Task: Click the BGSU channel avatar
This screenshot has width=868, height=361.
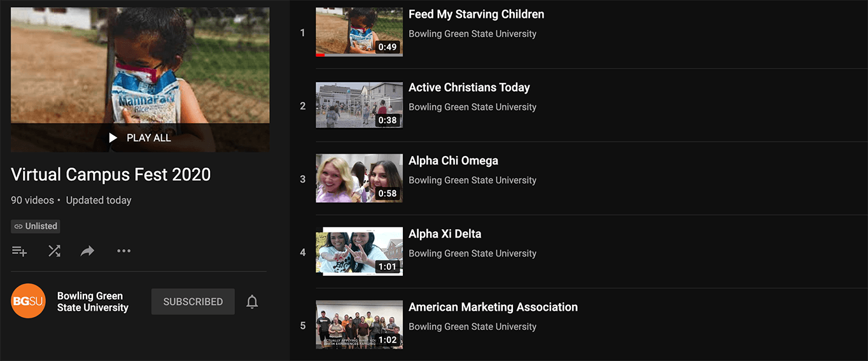Action: tap(29, 301)
